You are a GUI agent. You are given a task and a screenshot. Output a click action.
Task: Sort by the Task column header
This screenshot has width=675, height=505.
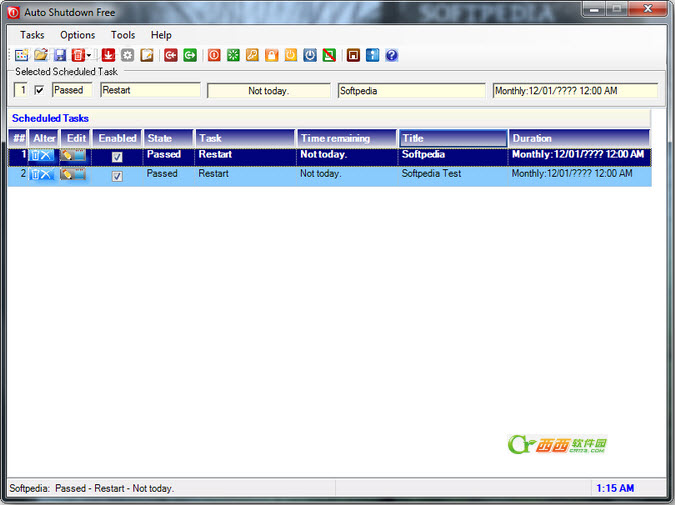coord(246,138)
